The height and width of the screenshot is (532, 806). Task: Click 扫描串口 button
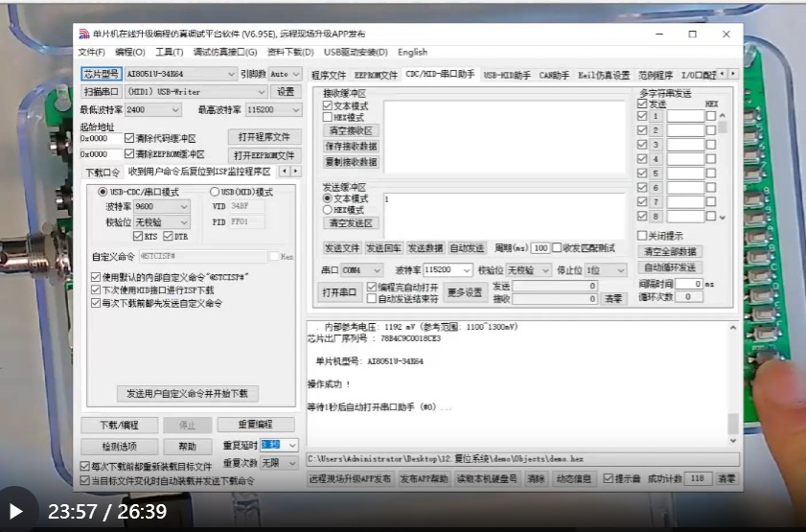(x=102, y=92)
